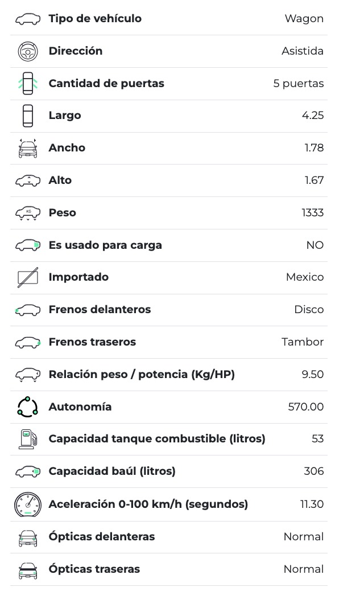Click the "Alto" height label

coord(60,180)
